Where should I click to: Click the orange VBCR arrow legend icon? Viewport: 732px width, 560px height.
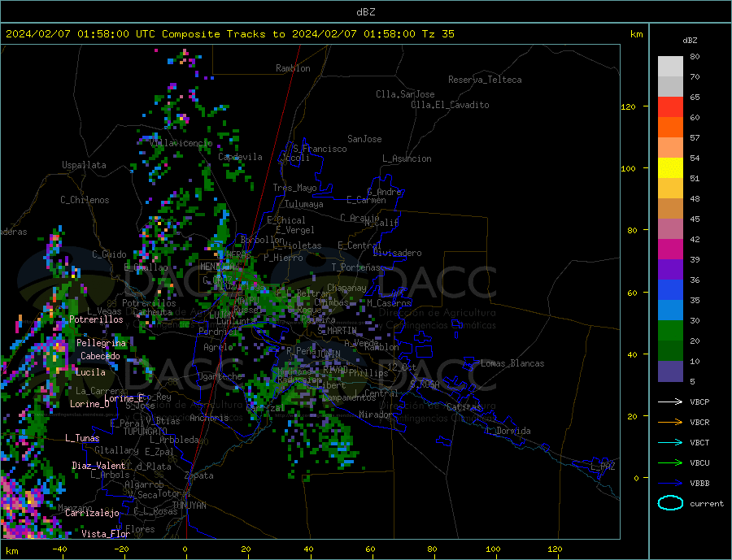(x=670, y=423)
